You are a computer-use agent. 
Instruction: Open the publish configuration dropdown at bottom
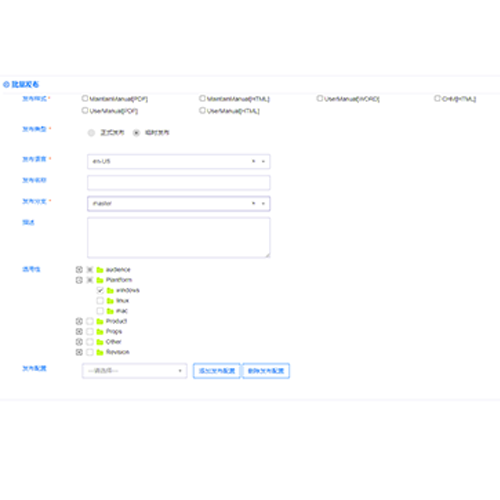pyautogui.click(x=135, y=371)
